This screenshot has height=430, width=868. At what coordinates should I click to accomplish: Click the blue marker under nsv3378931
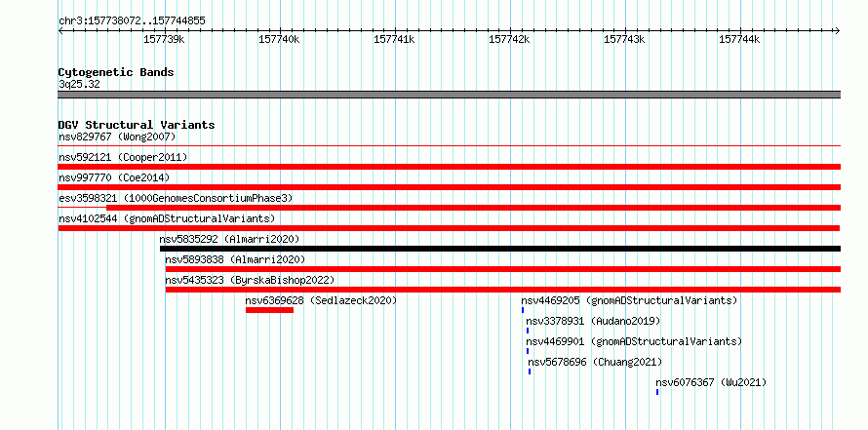click(x=528, y=331)
